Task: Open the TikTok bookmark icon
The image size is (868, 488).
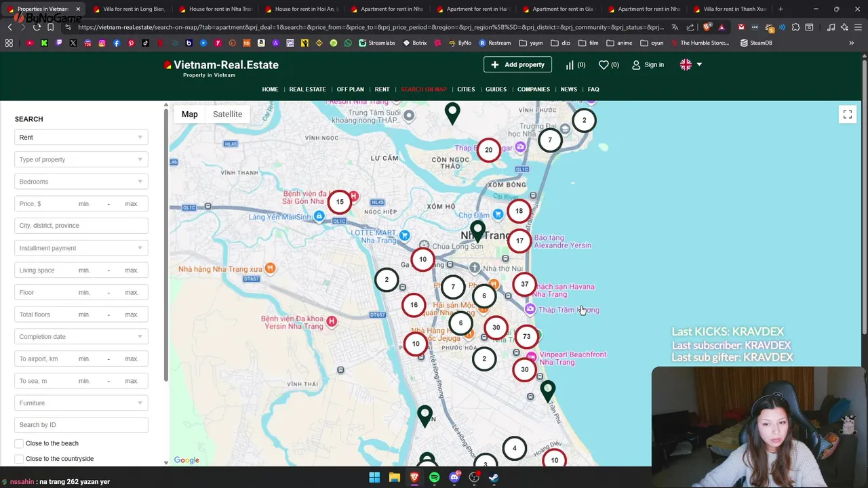Action: pos(146,43)
